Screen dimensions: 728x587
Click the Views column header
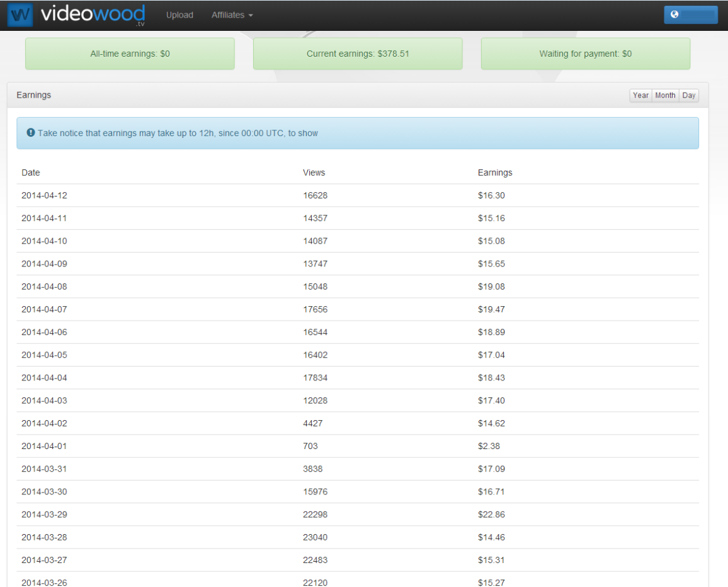[314, 173]
